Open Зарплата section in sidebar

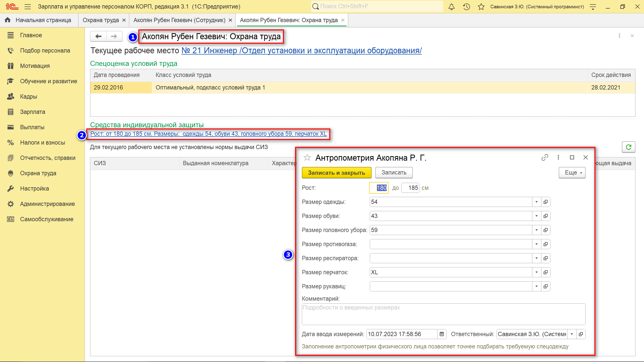point(32,112)
